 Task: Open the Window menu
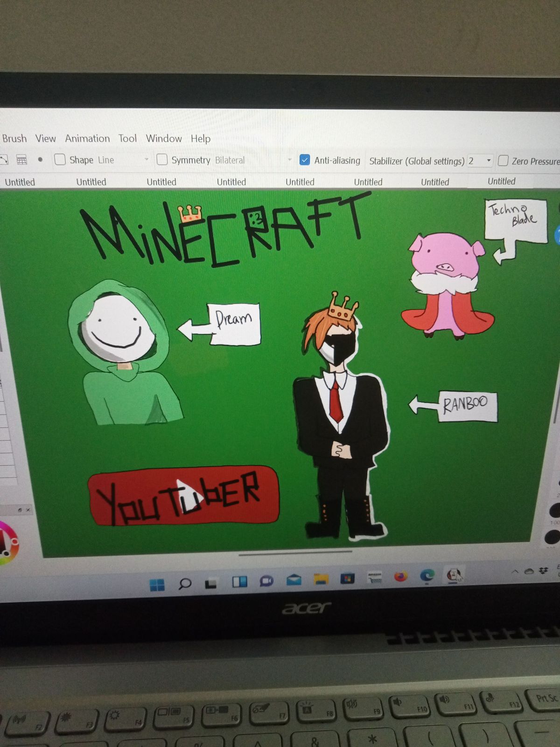point(164,138)
